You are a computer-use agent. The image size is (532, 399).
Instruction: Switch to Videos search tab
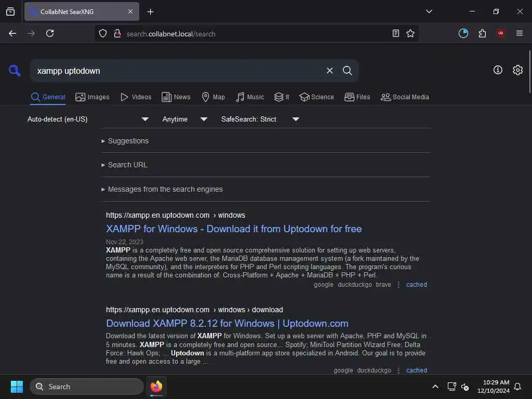pos(136,97)
